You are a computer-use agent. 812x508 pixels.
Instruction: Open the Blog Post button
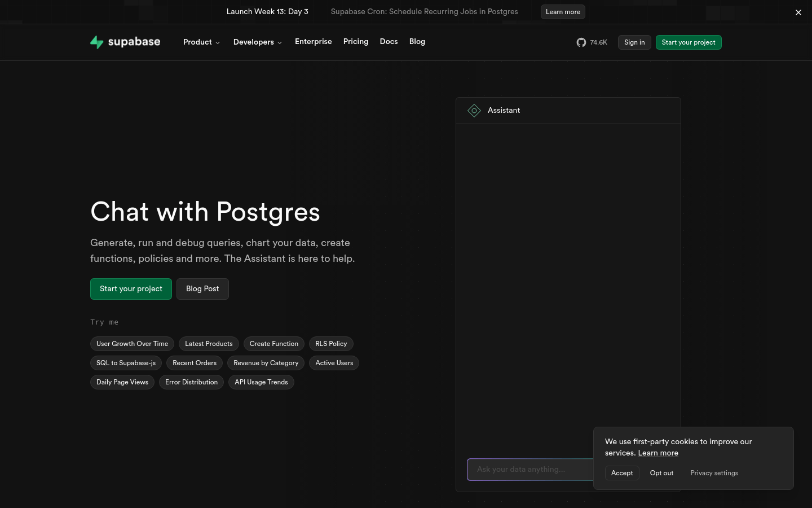[x=202, y=289]
